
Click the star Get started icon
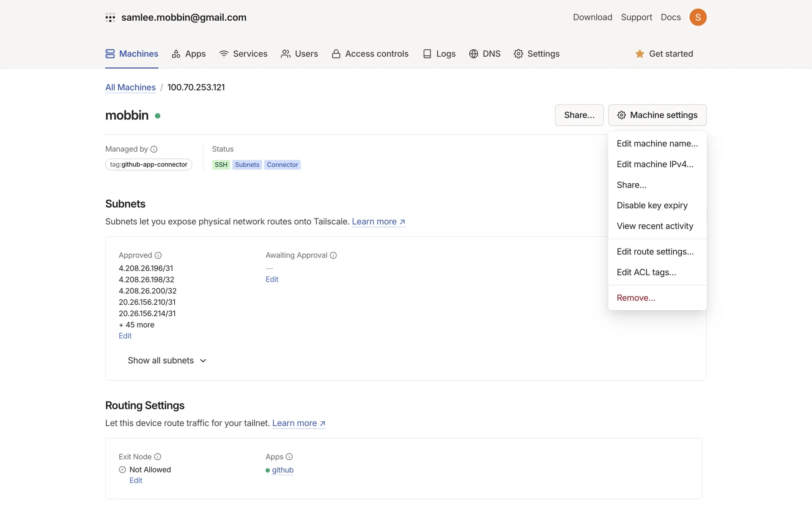(639, 54)
